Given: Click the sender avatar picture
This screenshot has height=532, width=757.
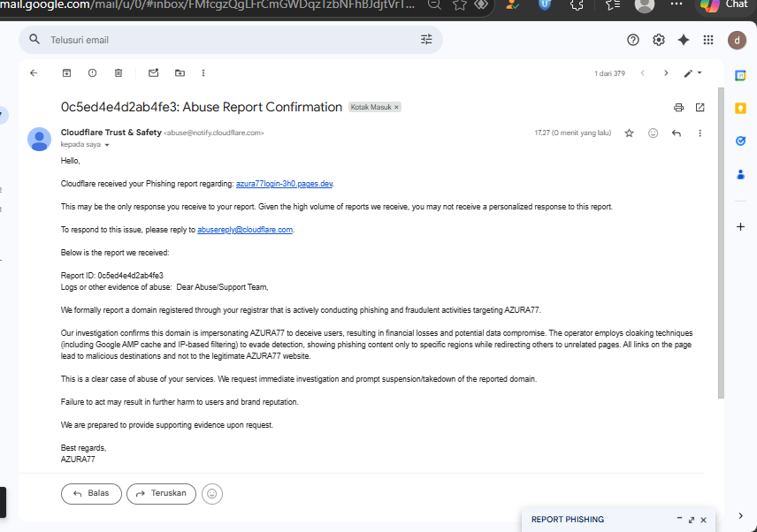Looking at the screenshot, I should pos(39,139).
